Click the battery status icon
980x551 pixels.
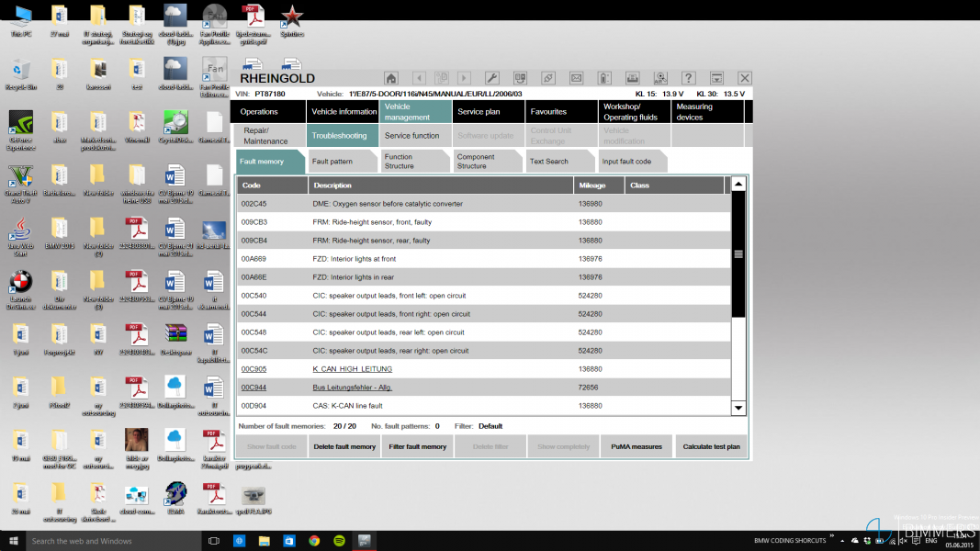604,78
